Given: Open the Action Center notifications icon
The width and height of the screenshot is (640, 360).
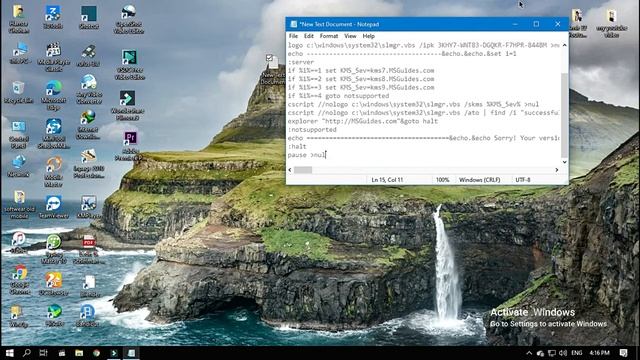Looking at the screenshot, I should pos(623,353).
